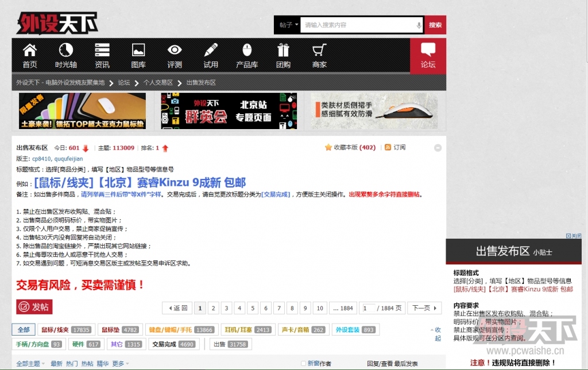
Task: Go to page 2
Action: click(214, 308)
